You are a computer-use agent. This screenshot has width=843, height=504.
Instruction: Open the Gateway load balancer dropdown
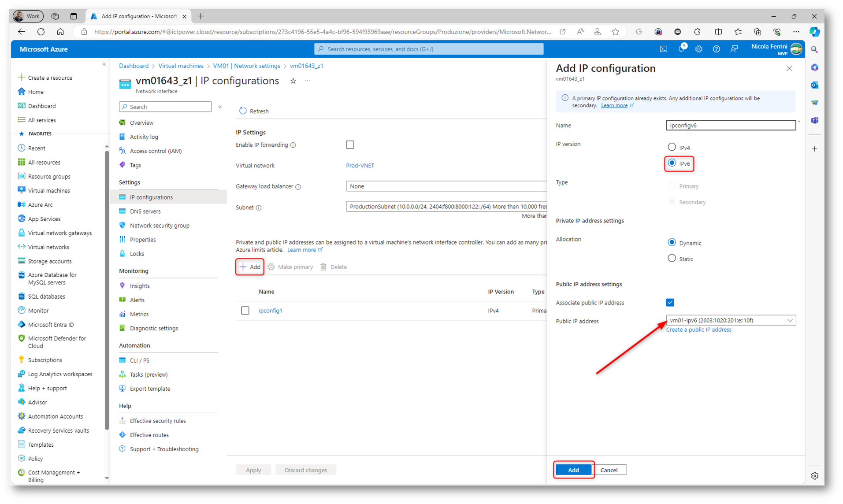point(446,186)
